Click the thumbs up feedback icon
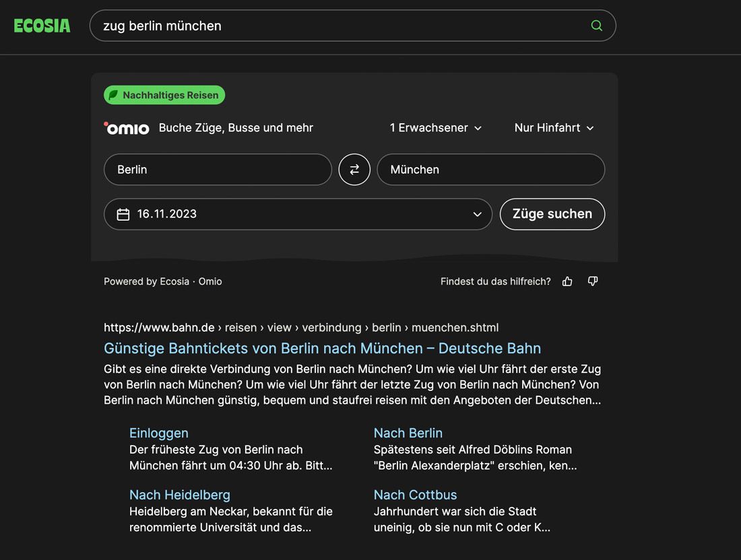 [567, 281]
